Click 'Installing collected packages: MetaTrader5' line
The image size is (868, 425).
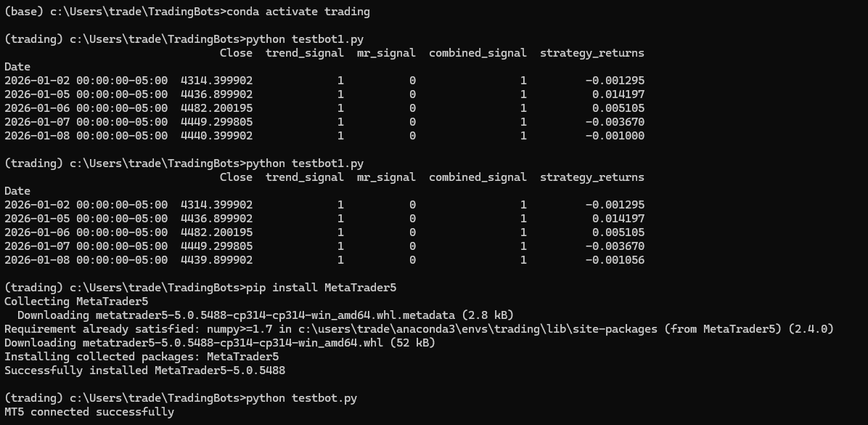142,357
